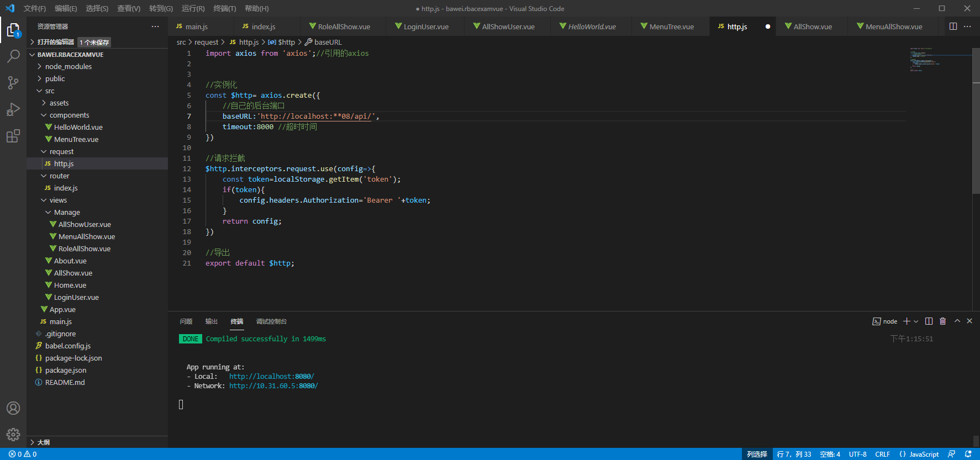
Task: Click the CRLF end-of-line indicator
Action: coord(882,454)
